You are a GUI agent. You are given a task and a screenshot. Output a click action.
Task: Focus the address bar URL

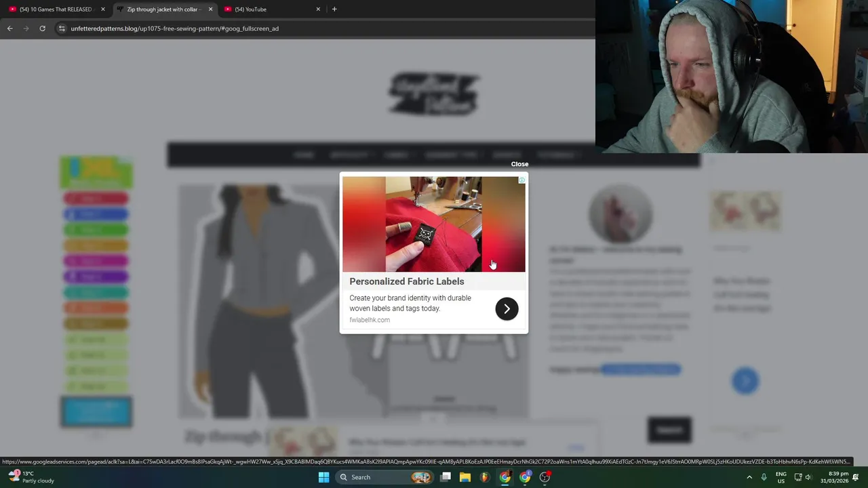175,28
